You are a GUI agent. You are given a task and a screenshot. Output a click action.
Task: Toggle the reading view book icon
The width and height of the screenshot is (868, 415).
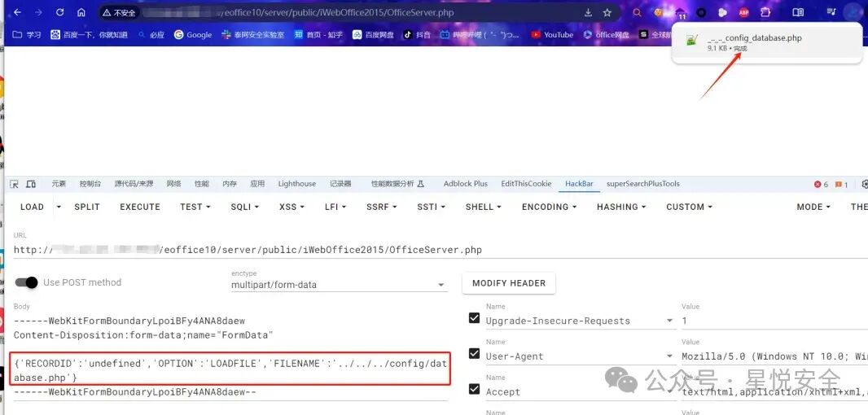click(798, 12)
